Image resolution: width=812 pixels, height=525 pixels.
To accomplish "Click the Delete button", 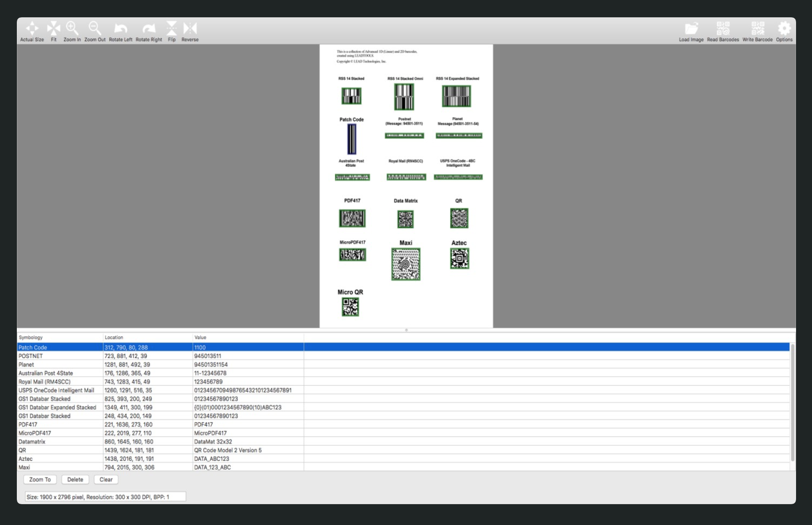I will coord(75,479).
